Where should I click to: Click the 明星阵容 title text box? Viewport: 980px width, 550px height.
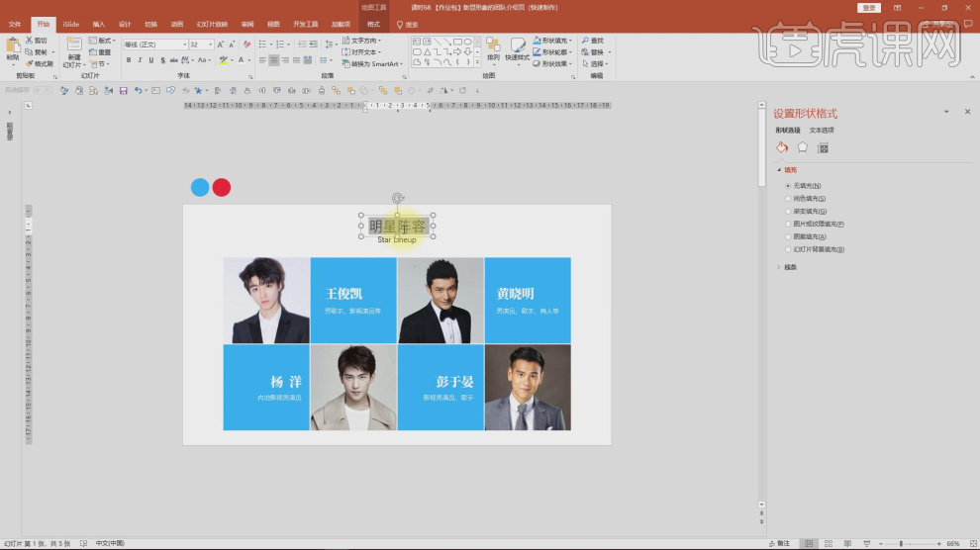(x=397, y=227)
